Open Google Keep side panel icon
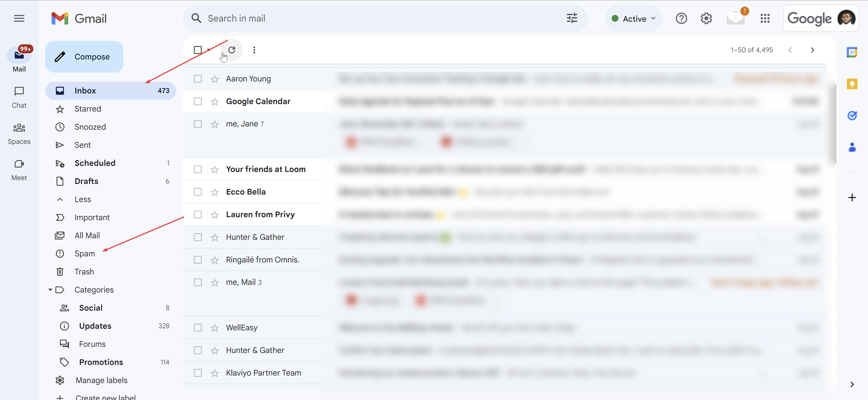The image size is (868, 400). [852, 84]
